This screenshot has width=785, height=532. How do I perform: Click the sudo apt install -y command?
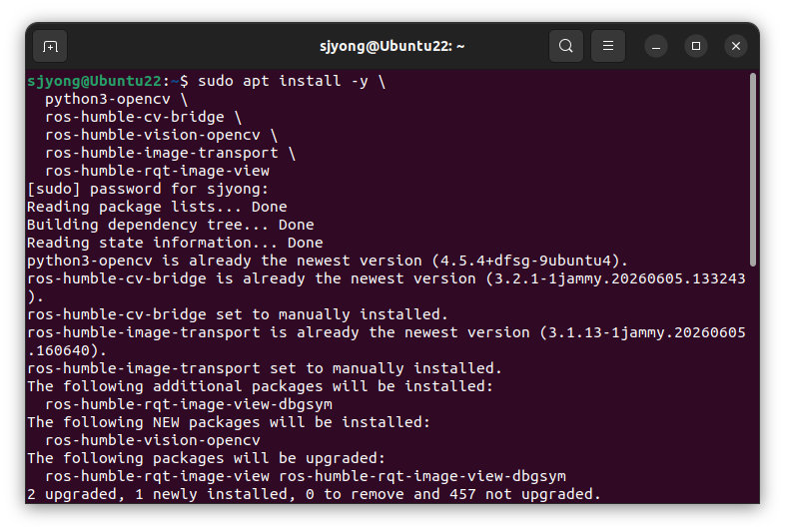click(x=292, y=81)
